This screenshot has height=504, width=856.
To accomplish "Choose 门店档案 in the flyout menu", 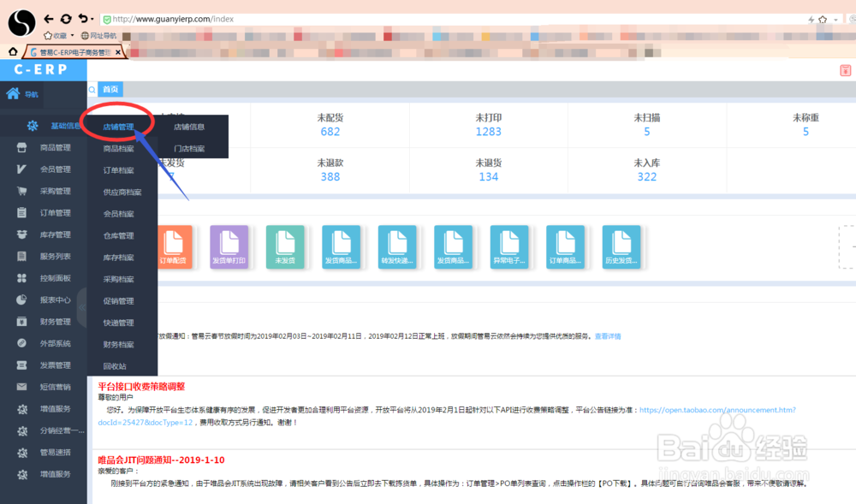I will pos(189,148).
